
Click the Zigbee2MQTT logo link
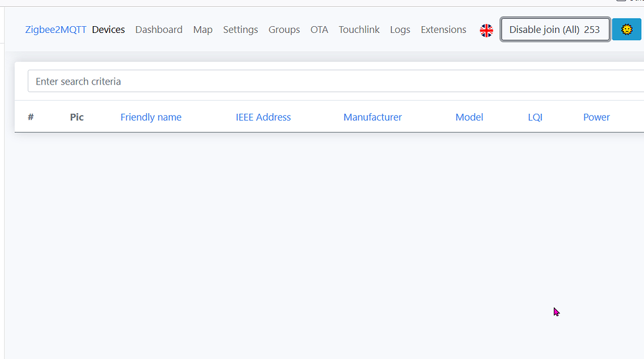(54, 29)
